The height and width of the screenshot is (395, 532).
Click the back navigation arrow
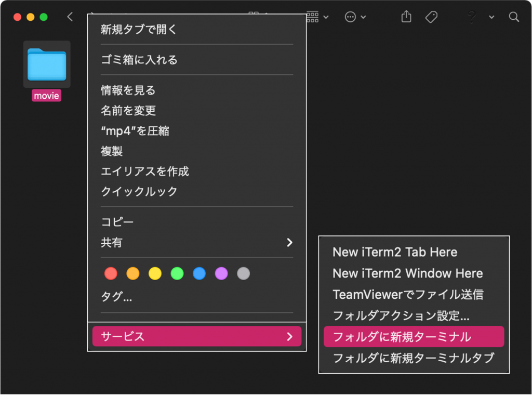point(70,17)
